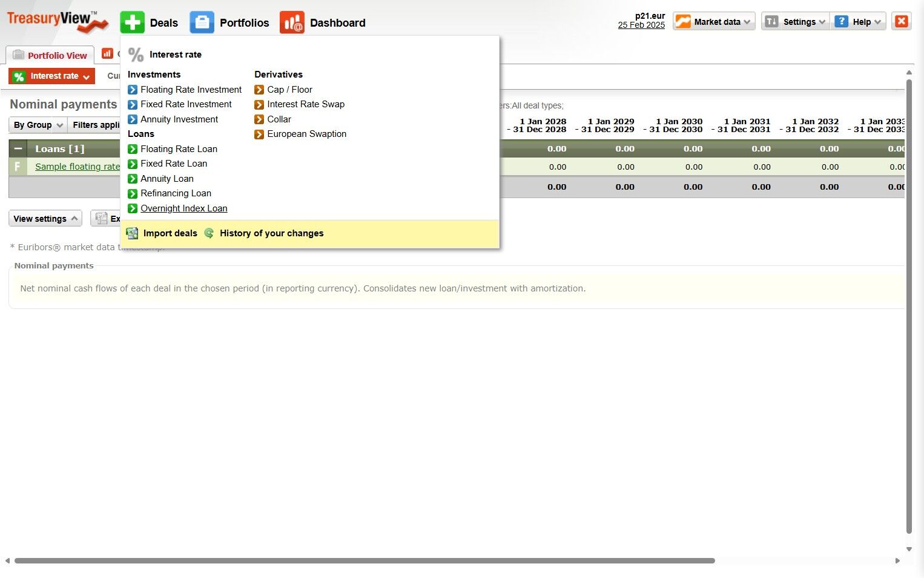Click the History of your changes icon
This screenshot has width=924, height=578.
(x=209, y=233)
